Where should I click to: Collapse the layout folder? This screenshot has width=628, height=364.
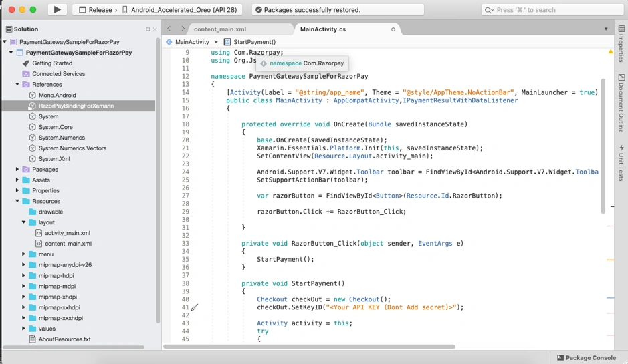24,222
